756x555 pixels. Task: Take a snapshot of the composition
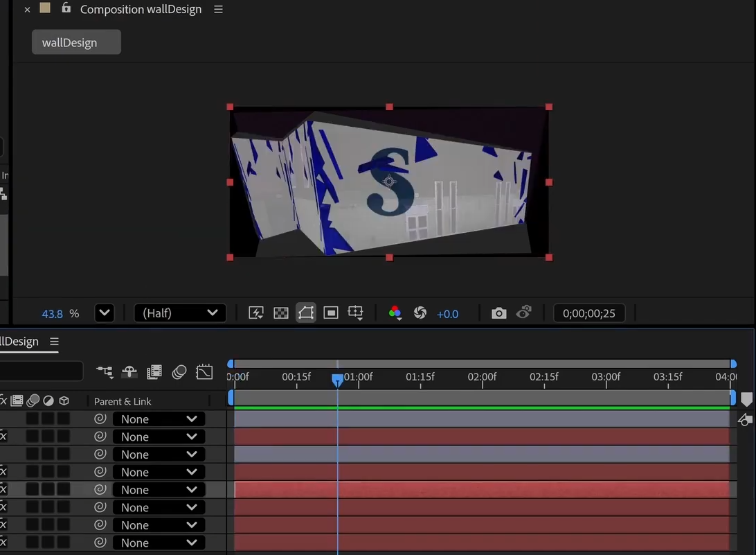coord(499,312)
